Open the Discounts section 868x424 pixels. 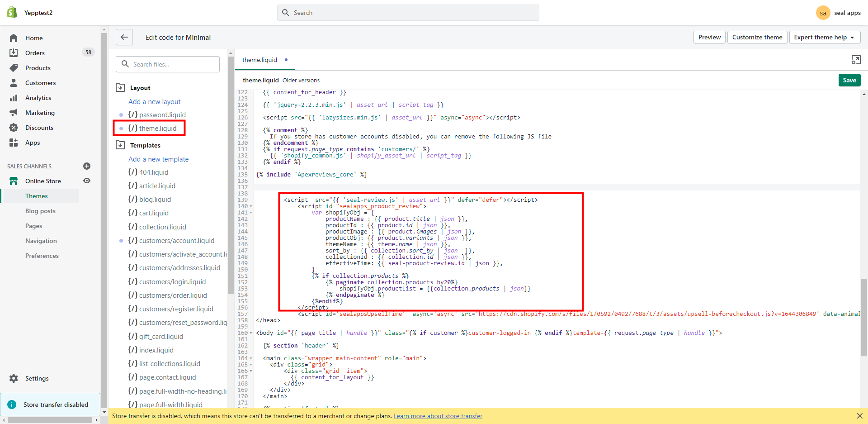tap(39, 128)
